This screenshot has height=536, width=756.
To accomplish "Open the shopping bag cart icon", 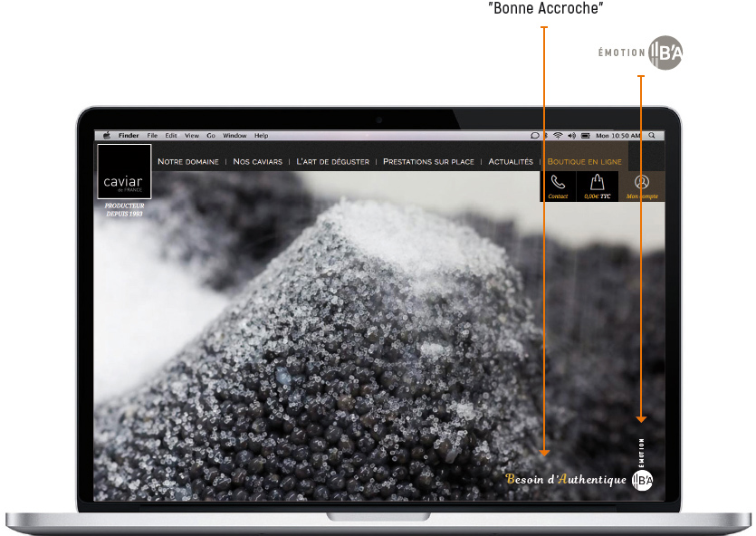I will click(x=598, y=184).
